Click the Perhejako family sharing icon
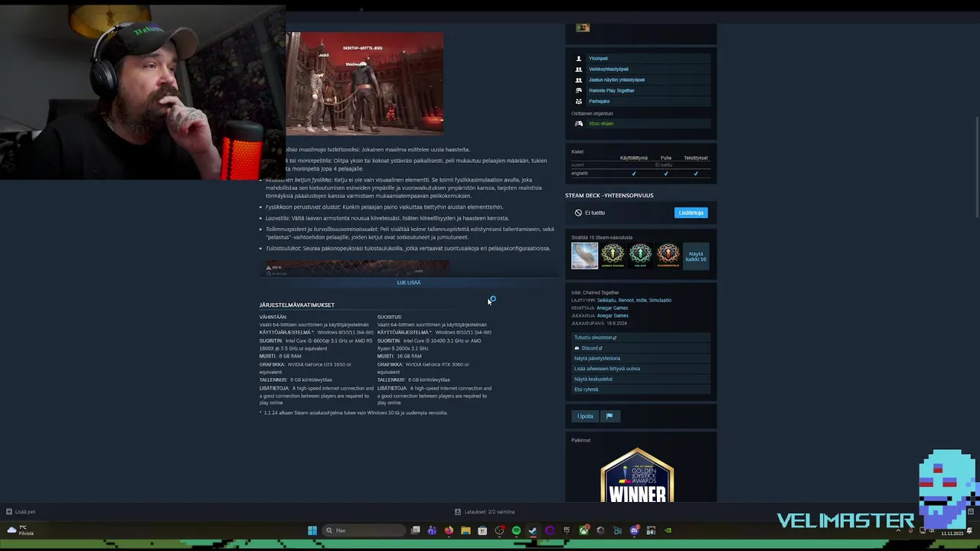Image resolution: width=980 pixels, height=551 pixels. coord(579,101)
